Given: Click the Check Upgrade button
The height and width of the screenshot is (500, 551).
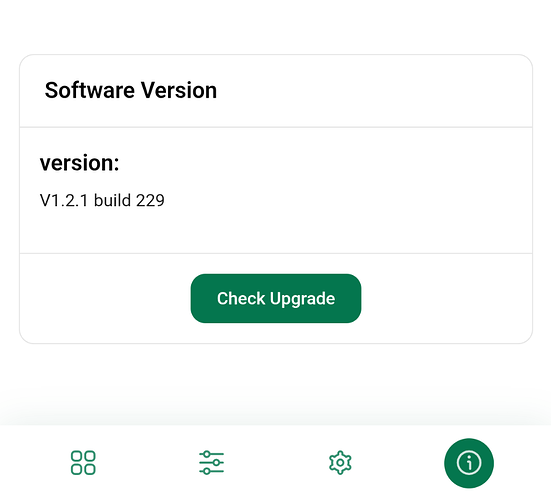Looking at the screenshot, I should click(x=276, y=298).
